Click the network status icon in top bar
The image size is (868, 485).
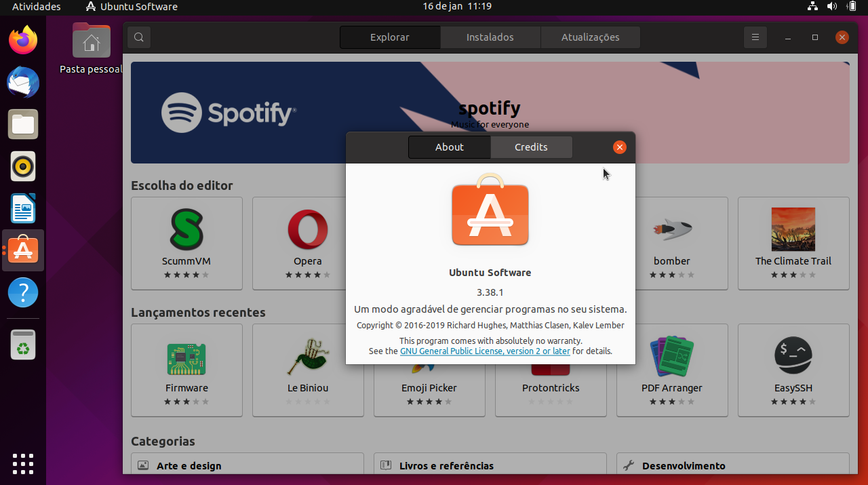tap(813, 7)
